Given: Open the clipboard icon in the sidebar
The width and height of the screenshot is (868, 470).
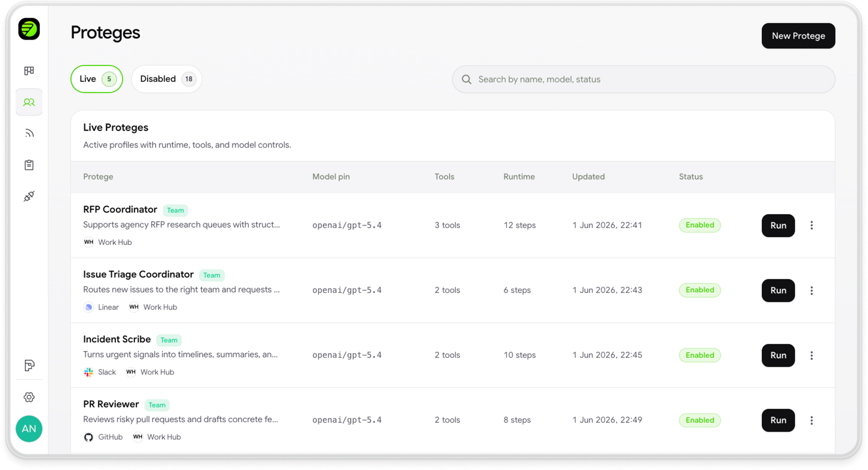Looking at the screenshot, I should (29, 165).
